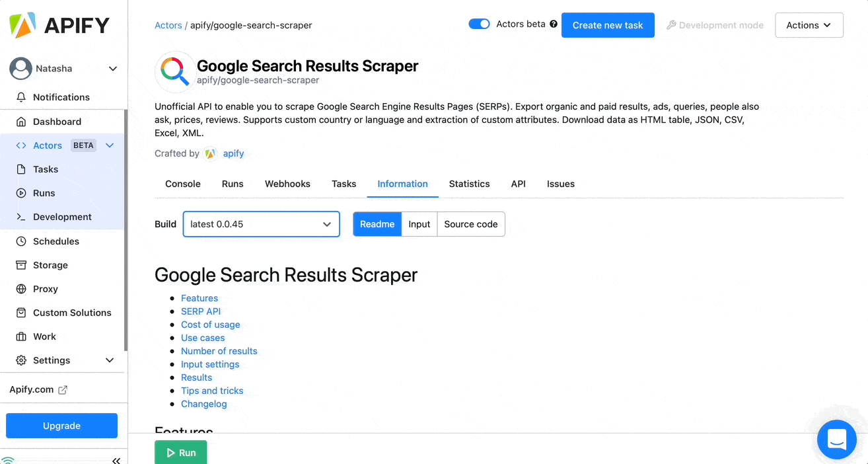The image size is (868, 464).
Task: Select the Input view toggle
Action: click(x=419, y=224)
